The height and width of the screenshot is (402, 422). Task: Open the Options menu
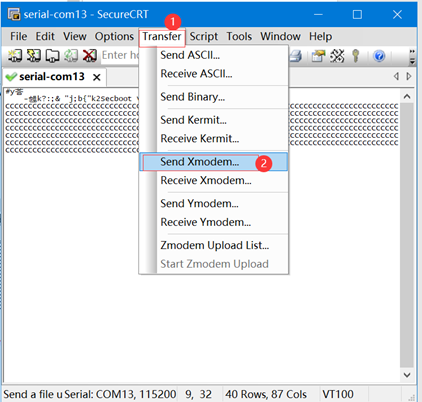[114, 36]
